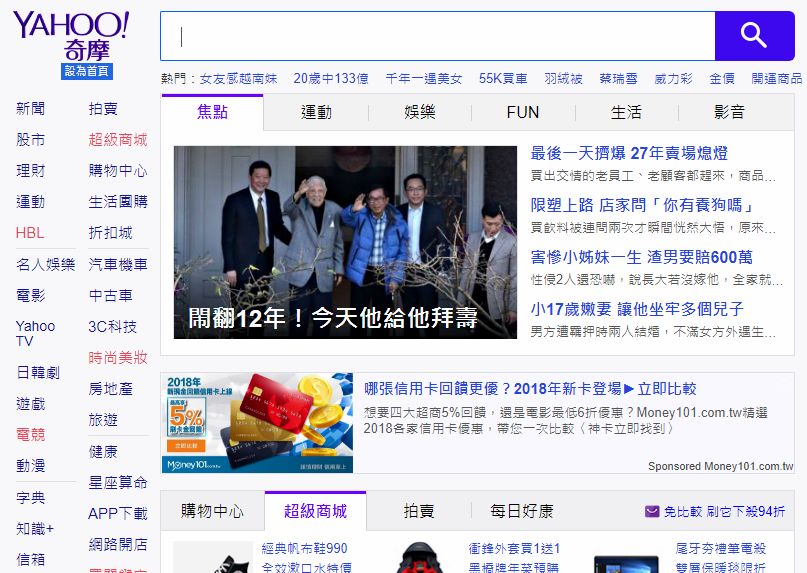Switch to the 焦點 tab
Viewport: 807px width, 573px height.
click(x=212, y=112)
